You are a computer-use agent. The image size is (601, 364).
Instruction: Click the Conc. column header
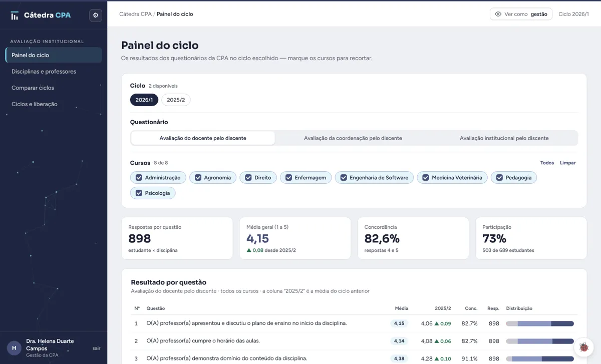coord(471,308)
